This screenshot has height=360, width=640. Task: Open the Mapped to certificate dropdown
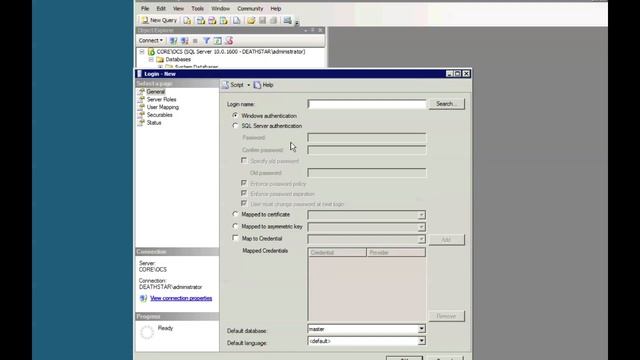pyautogui.click(x=421, y=215)
